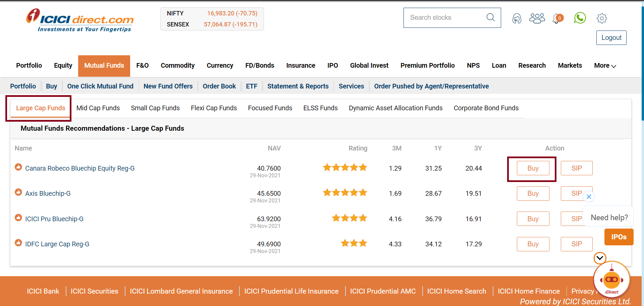The width and height of the screenshot is (644, 306).
Task: Buy ICICI Pru Bluechip-G fund
Action: click(533, 219)
